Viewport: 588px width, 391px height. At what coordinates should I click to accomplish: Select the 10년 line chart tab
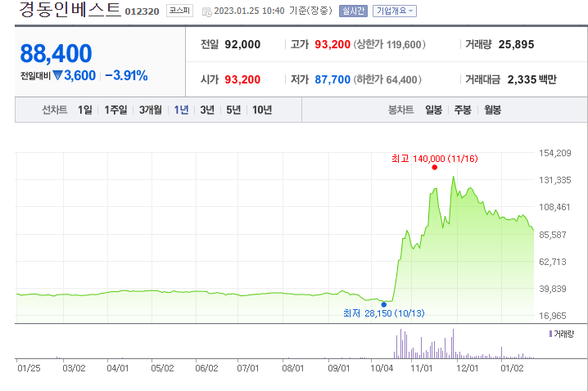click(x=262, y=110)
